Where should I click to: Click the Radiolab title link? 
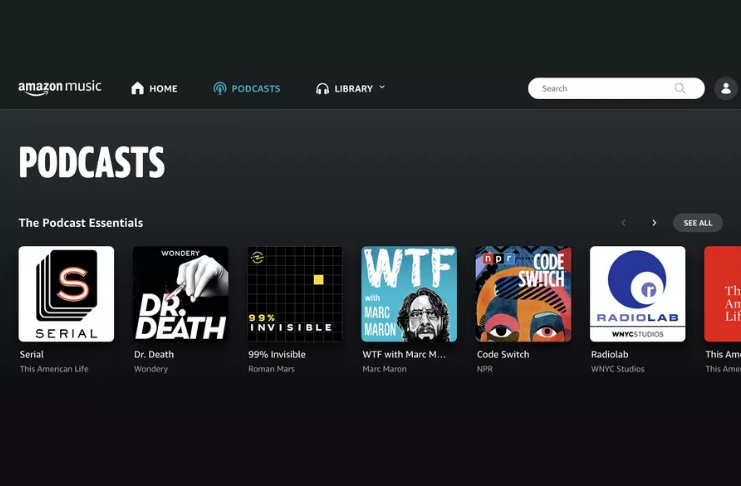[610, 354]
